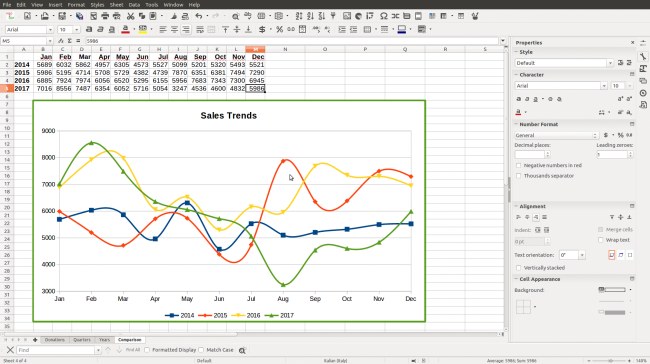The image size is (650, 364).
Task: Format the cell as currency
Action: point(262,29)
